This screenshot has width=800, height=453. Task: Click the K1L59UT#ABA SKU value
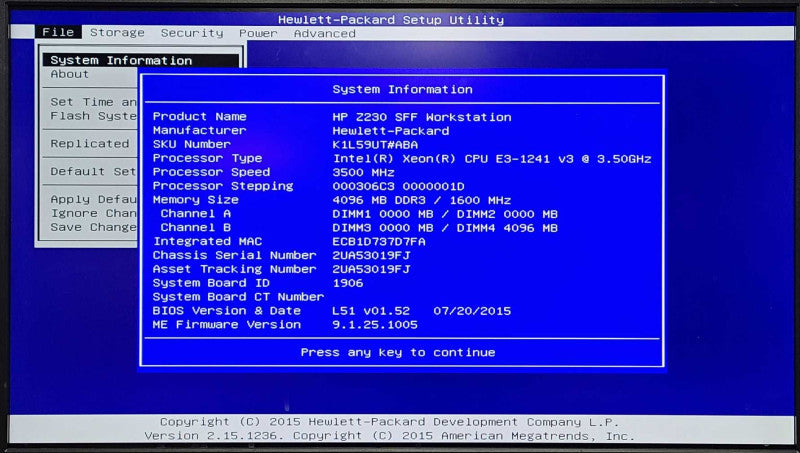click(375, 145)
